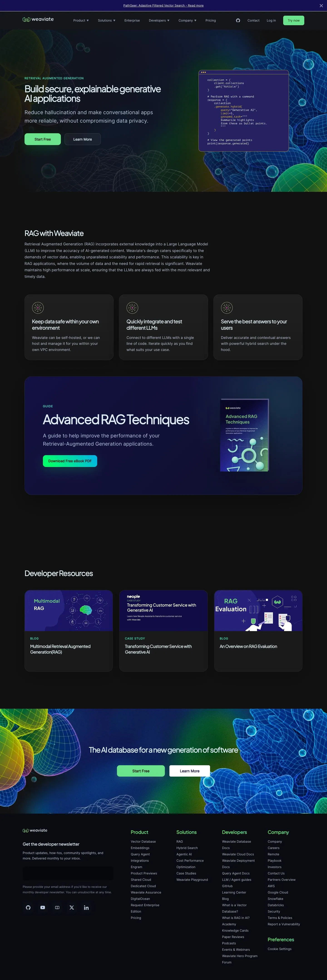This screenshot has height=980, width=327.
Task: Click icon on 'Serve the best answers' card
Action: [226, 307]
